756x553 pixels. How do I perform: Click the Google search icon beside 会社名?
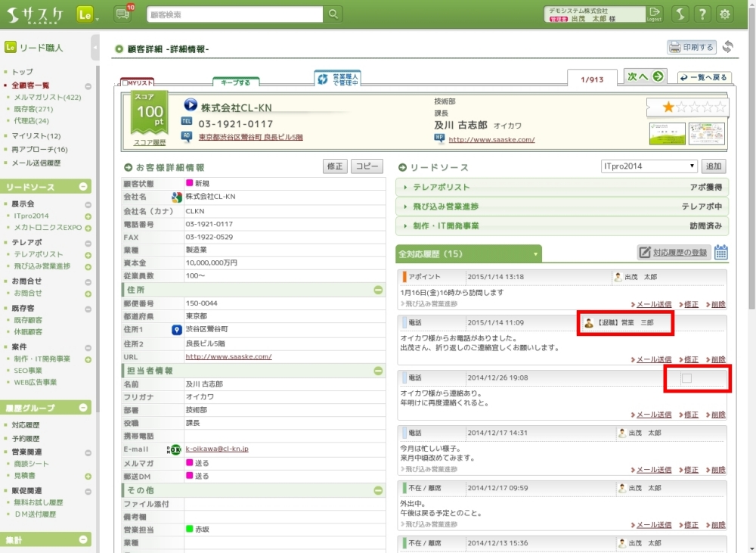coord(176,197)
